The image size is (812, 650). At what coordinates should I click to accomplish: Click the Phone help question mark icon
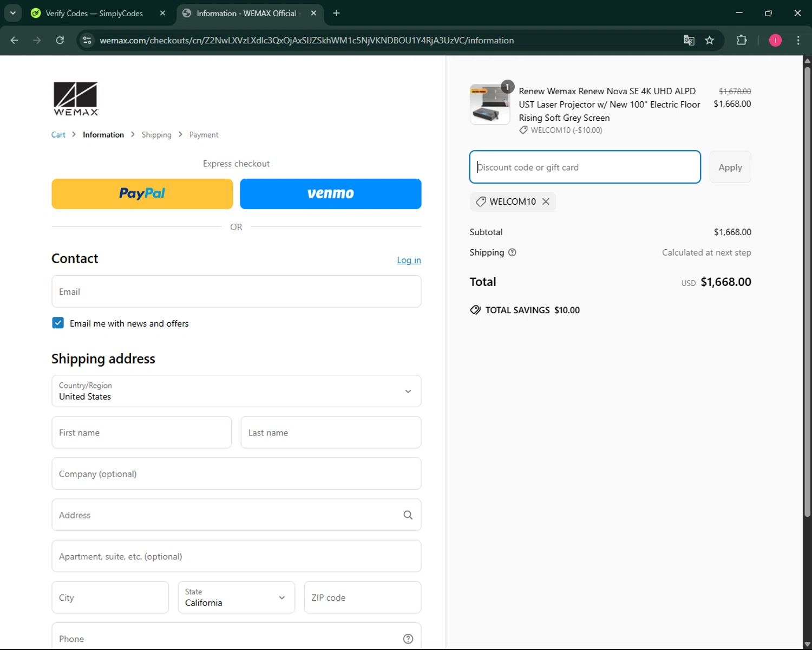tap(408, 639)
